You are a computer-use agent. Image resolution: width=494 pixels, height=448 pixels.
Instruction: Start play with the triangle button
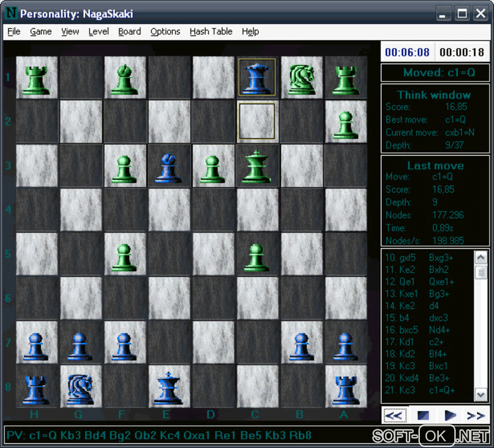(x=450, y=415)
